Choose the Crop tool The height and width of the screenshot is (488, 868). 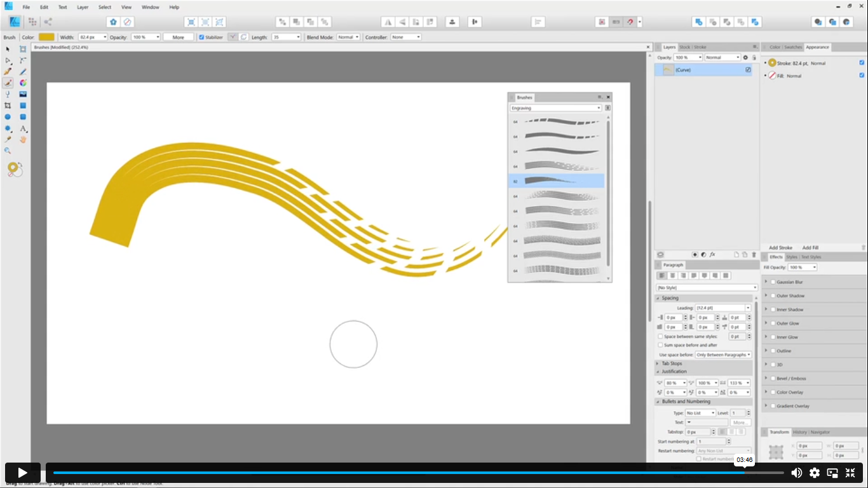coord(8,105)
